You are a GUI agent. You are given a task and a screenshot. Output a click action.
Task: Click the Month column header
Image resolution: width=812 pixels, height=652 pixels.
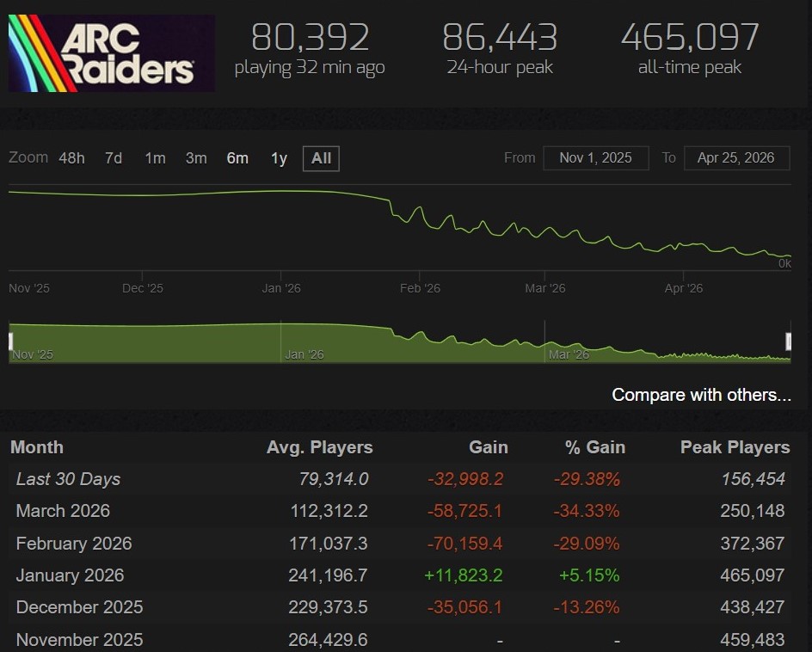(x=37, y=447)
